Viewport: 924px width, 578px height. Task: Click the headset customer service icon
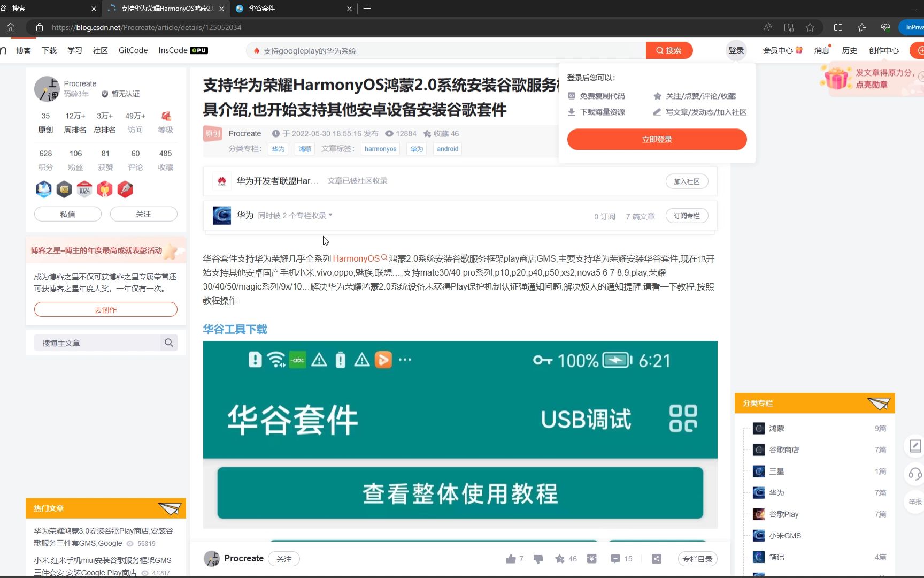[915, 474]
